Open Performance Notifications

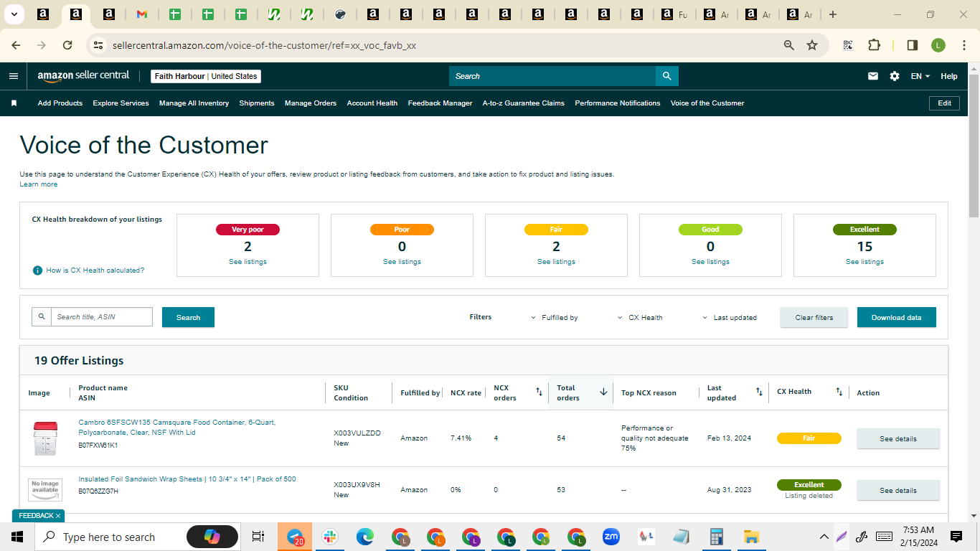618,103
